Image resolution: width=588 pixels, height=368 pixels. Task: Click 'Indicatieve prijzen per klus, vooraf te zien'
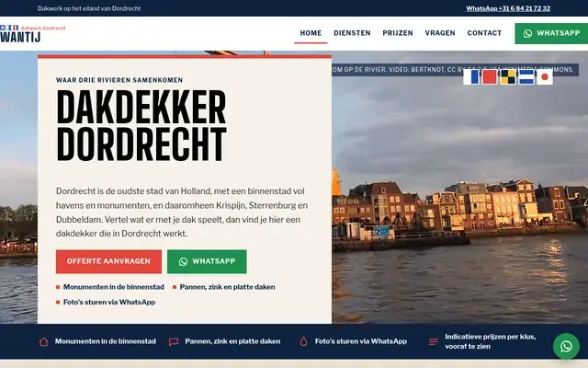click(490, 341)
